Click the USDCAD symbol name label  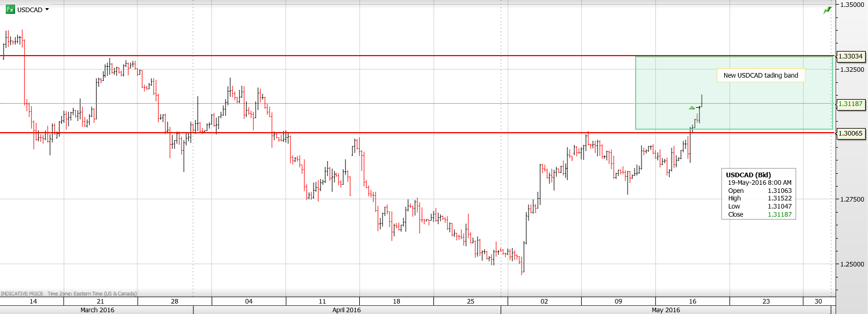30,10
